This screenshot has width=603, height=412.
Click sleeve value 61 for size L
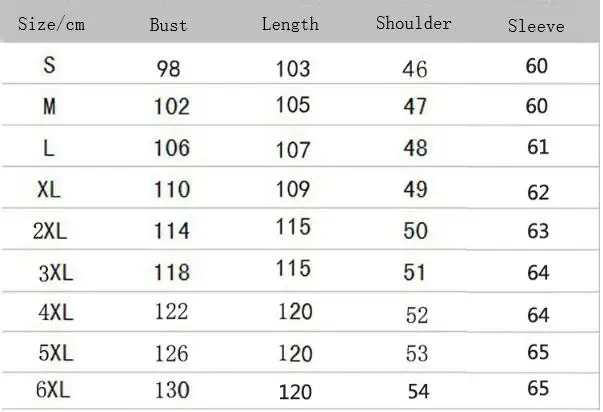[538, 147]
